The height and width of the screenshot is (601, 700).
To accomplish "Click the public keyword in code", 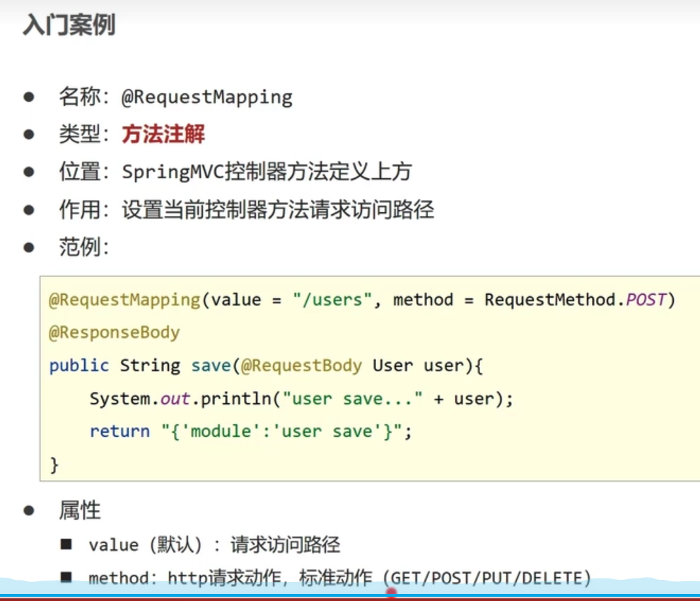I will pos(79,366).
